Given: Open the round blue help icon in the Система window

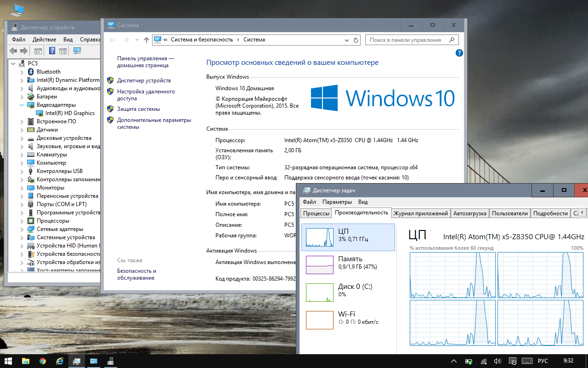Looking at the screenshot, I should click(459, 53).
